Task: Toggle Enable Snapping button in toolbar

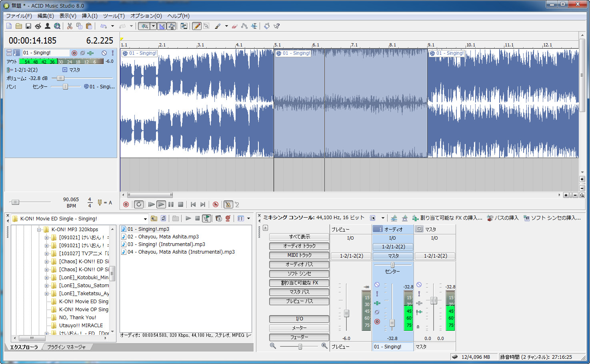Action: point(144,26)
